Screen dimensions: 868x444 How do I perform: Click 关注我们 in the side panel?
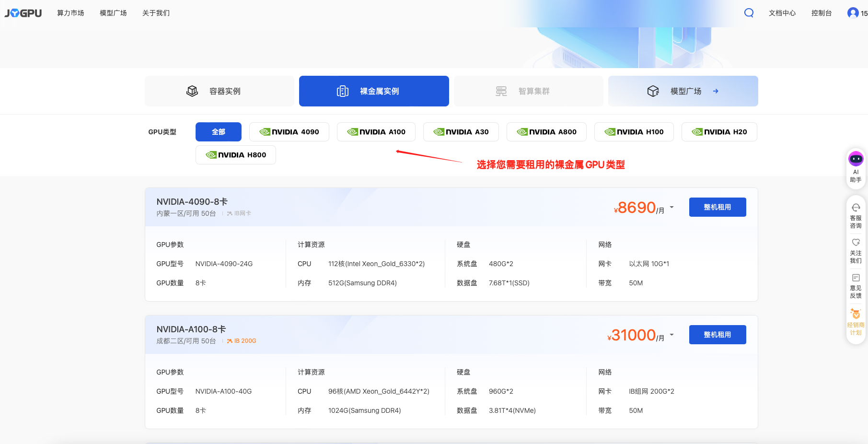click(x=856, y=251)
